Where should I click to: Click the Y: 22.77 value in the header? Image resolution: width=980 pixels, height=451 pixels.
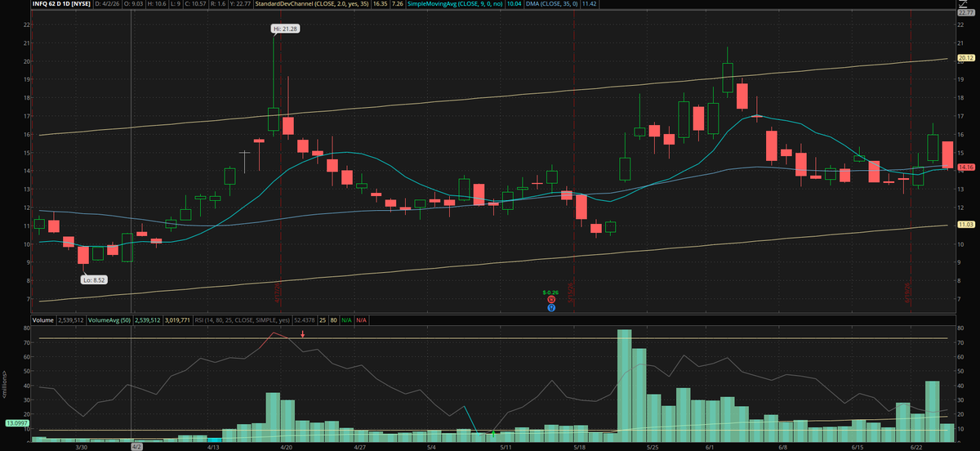pos(240,4)
